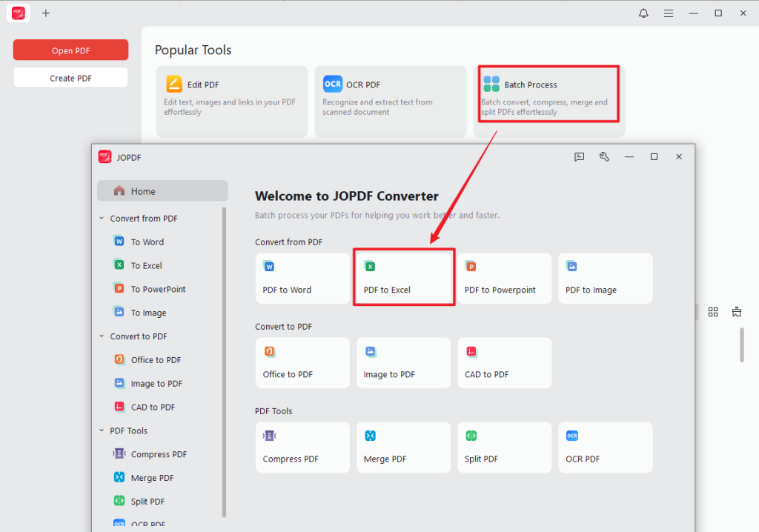Open the OCR PDF popular tool card

(390, 102)
